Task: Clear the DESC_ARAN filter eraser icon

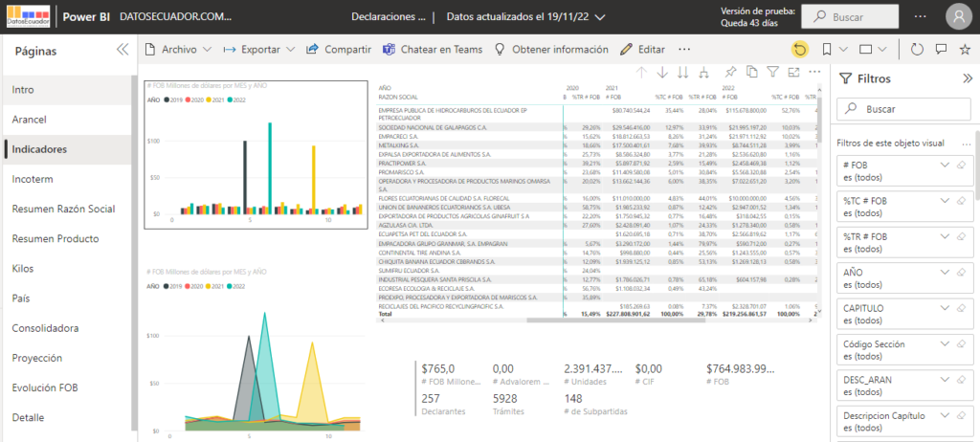Action: (961, 380)
